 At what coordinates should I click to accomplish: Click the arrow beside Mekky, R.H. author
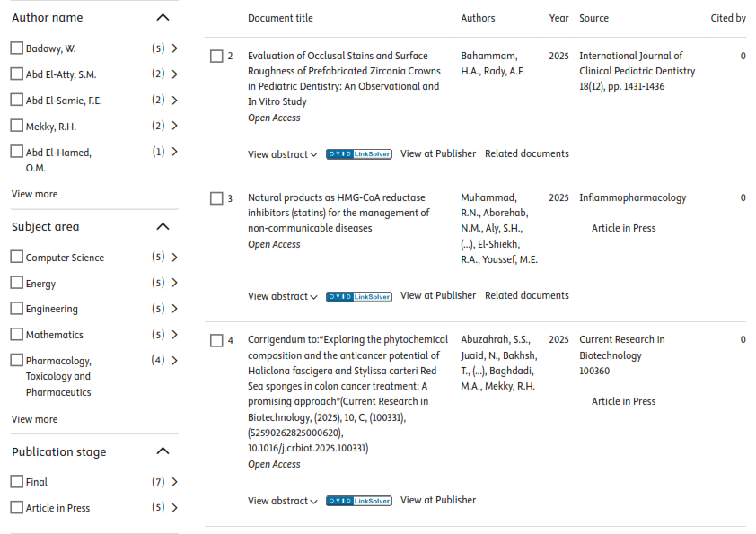[174, 126]
